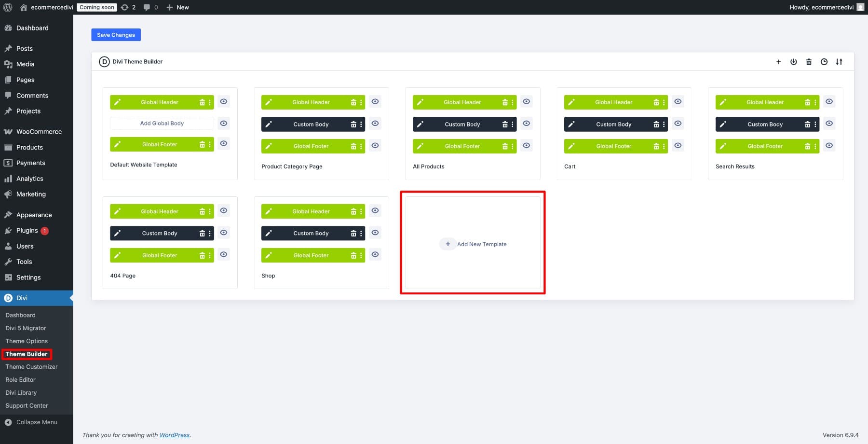
Task: Open history clock icon in Theme Builder
Action: click(x=824, y=62)
